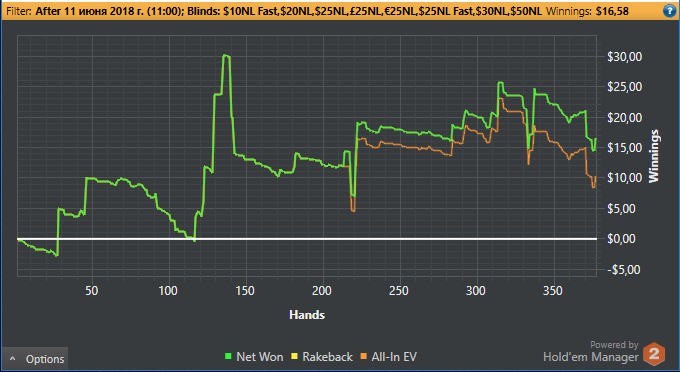Click the orange All-In EV line end point

596,176
